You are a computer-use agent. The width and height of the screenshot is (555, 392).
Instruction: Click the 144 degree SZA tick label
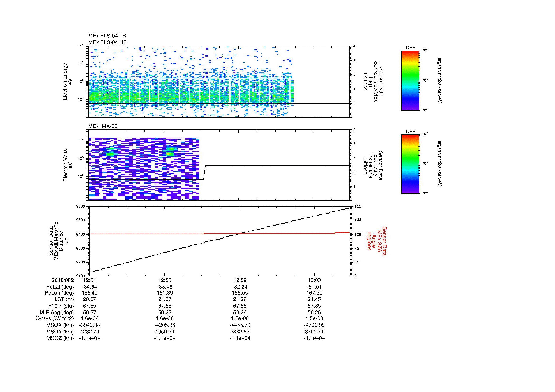pos(358,220)
